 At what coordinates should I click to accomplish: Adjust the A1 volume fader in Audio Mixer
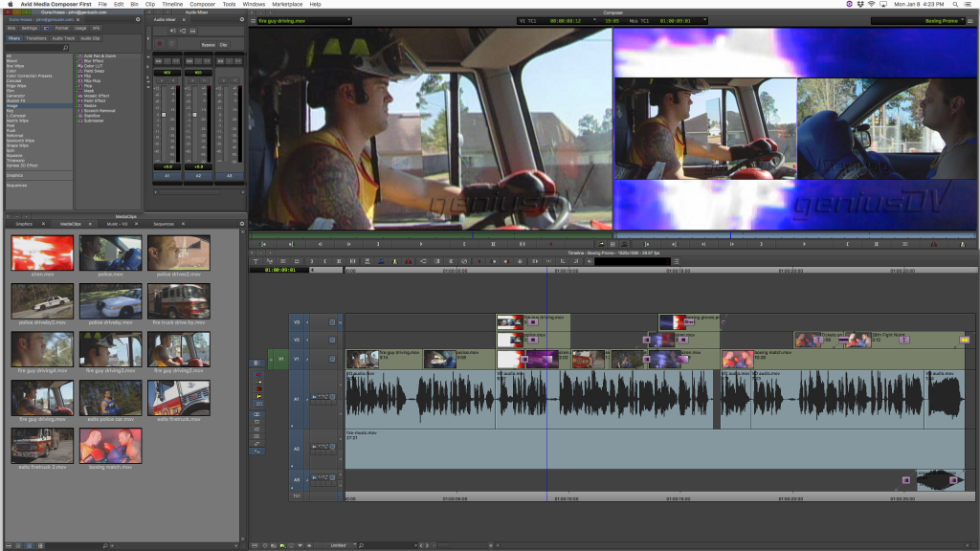click(164, 115)
